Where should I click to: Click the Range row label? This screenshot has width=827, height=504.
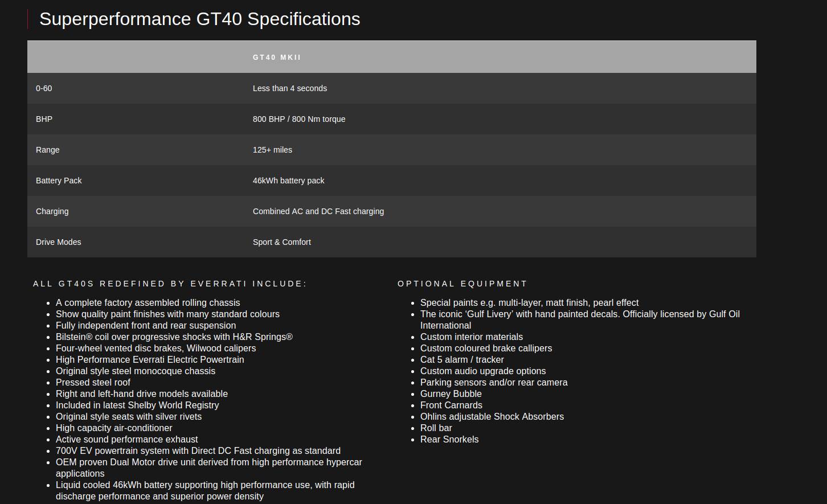coord(48,150)
